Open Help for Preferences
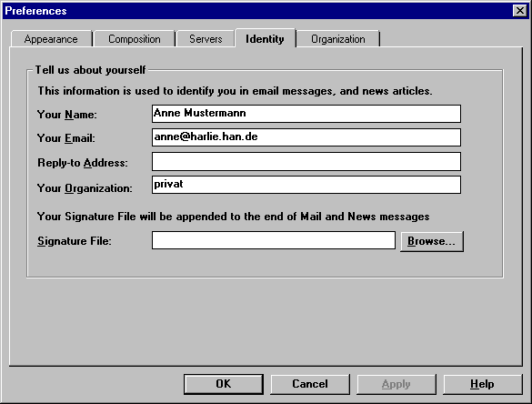The width and height of the screenshot is (532, 404). click(483, 384)
